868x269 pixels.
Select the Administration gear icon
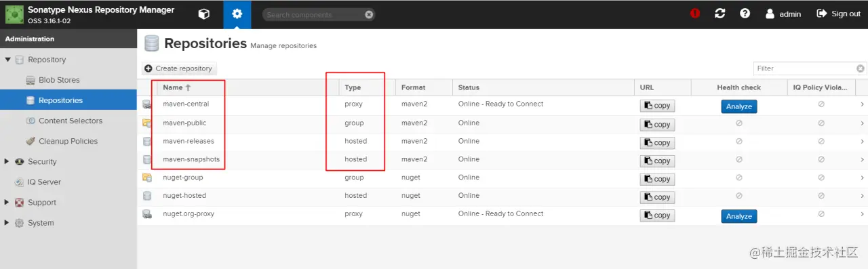coord(237,14)
